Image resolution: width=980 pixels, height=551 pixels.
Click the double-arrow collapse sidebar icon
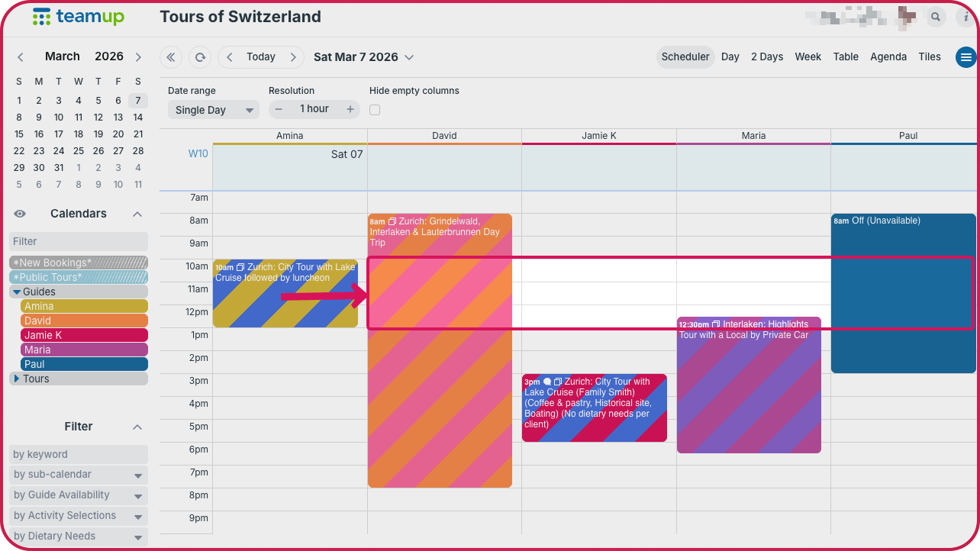click(171, 57)
